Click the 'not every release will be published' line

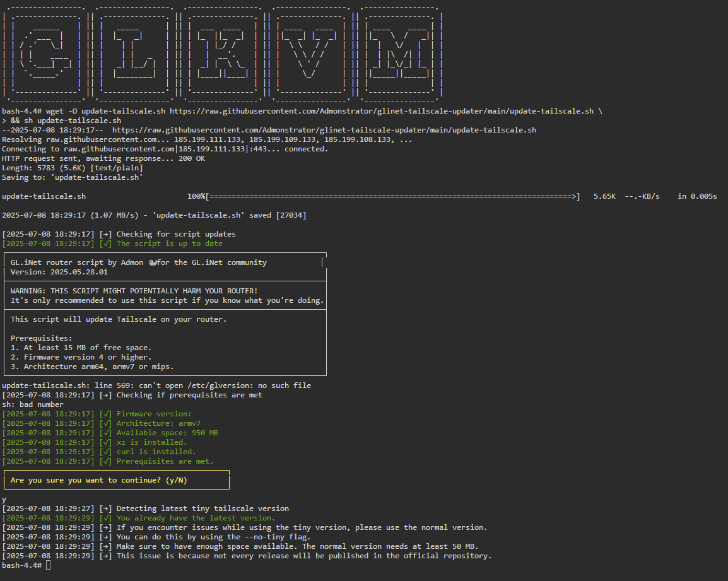pyautogui.click(x=247, y=556)
